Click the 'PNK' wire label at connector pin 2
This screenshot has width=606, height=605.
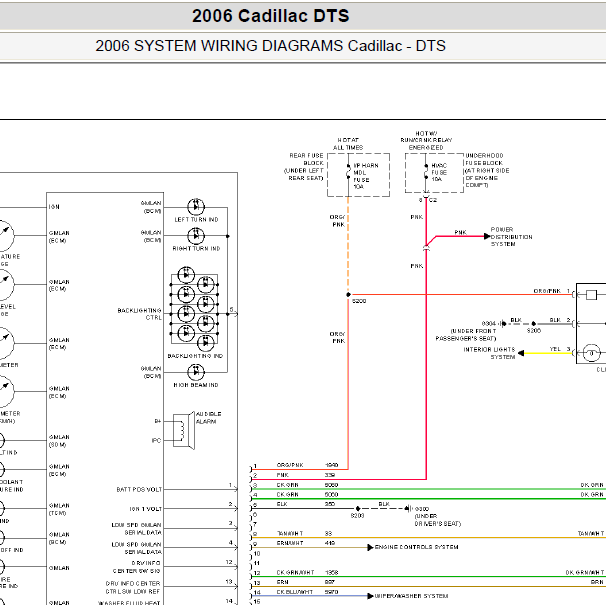283,475
